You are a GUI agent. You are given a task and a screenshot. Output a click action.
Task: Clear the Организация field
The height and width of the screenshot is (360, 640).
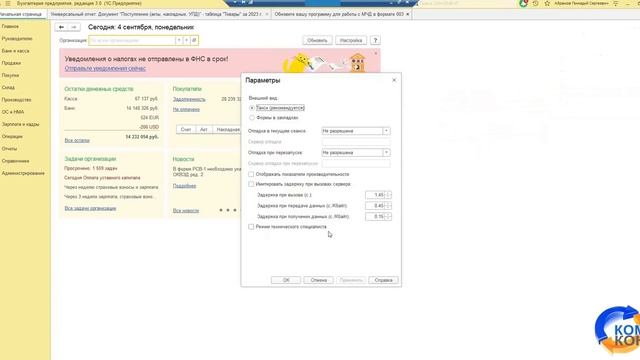(x=187, y=40)
